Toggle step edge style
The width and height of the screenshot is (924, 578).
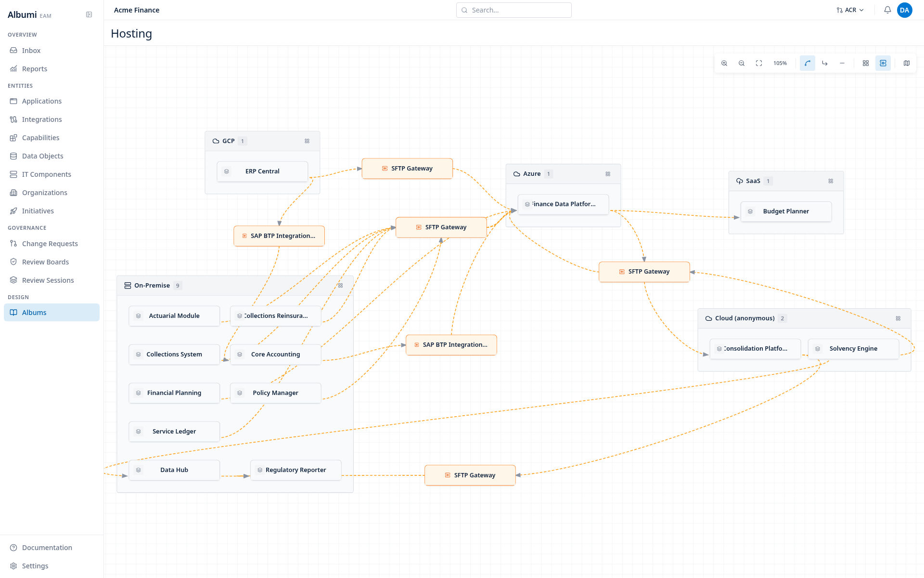[825, 63]
